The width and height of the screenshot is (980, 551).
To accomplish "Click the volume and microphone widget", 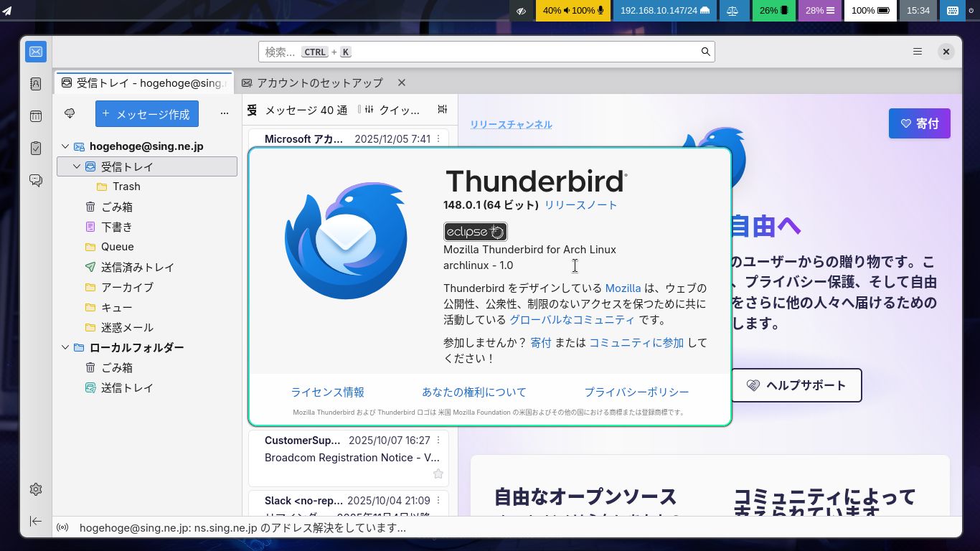I will pos(573,11).
